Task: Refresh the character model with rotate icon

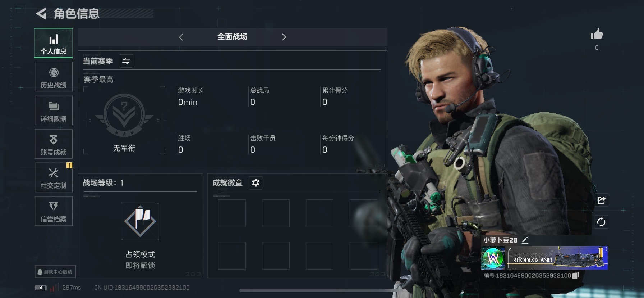Action: coord(601,222)
